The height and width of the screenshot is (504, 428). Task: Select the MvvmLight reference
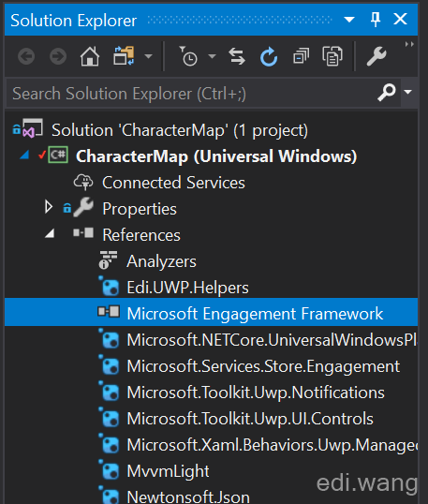point(168,471)
